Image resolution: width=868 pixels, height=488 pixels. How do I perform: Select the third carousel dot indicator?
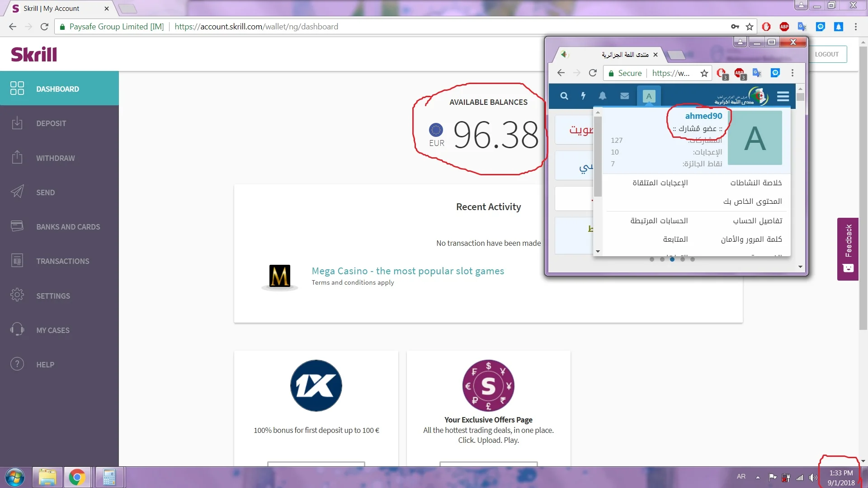click(x=672, y=259)
